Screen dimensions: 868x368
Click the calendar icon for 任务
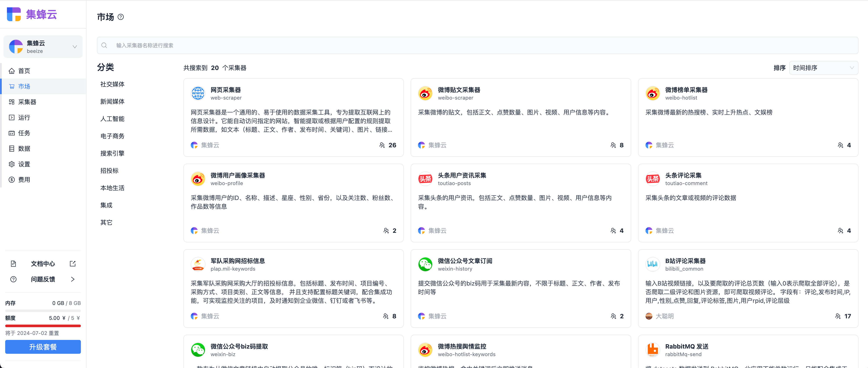click(x=12, y=133)
